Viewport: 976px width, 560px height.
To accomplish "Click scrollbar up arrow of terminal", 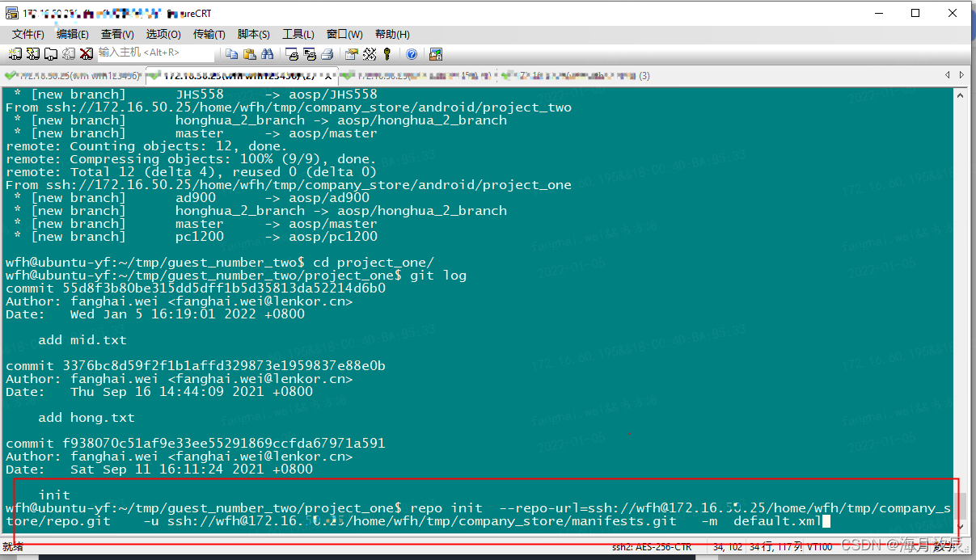I will [961, 95].
